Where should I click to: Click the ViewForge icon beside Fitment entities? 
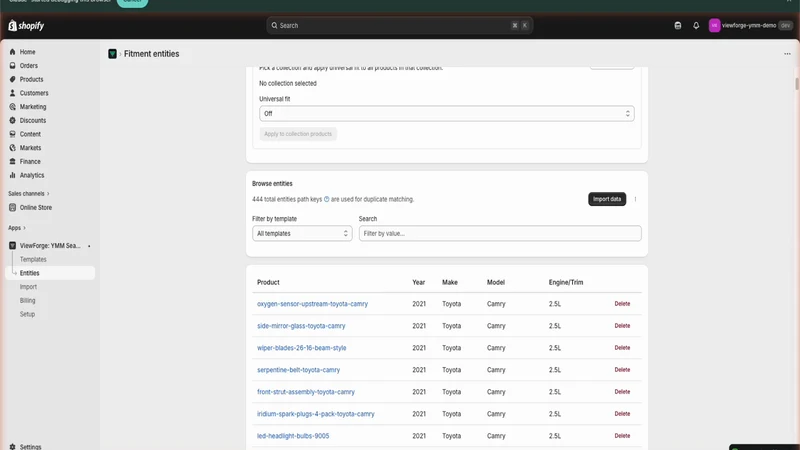[112, 54]
